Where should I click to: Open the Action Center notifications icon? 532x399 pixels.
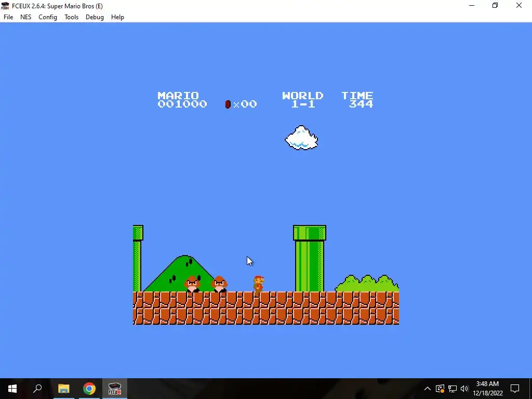[515, 389]
